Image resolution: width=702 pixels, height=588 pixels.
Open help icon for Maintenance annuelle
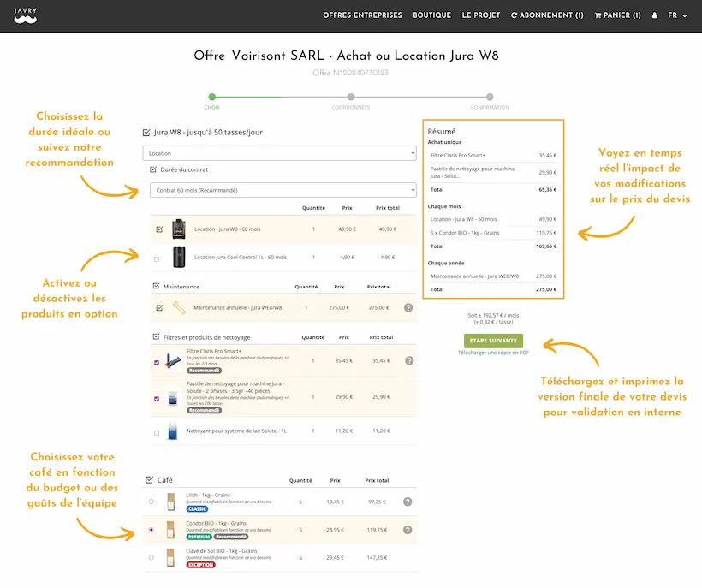coord(408,308)
